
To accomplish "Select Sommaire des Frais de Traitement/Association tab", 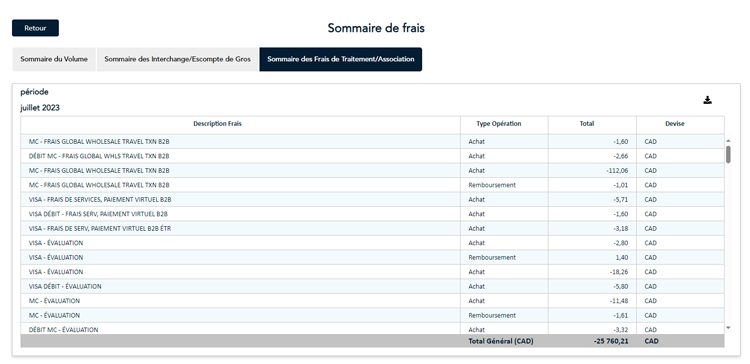I will (341, 59).
